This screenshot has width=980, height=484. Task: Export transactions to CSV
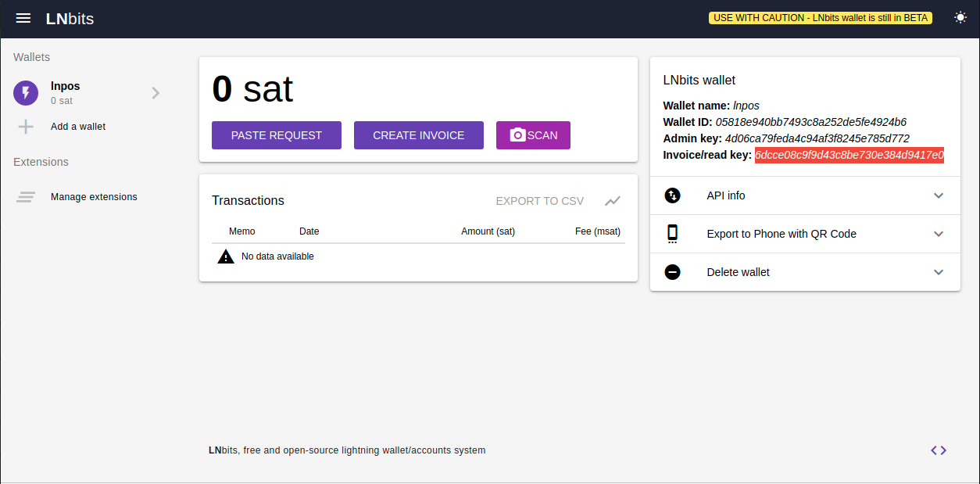[539, 201]
